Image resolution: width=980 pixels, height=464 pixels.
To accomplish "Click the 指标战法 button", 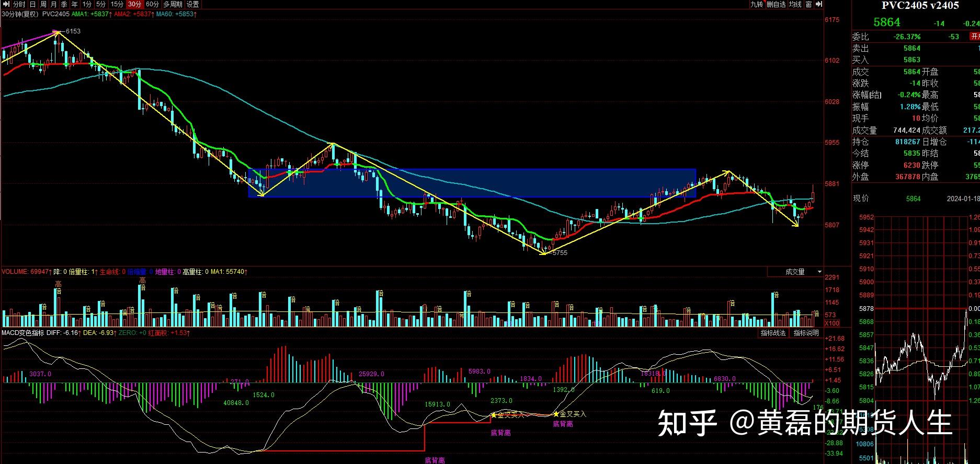I will 773,333.
